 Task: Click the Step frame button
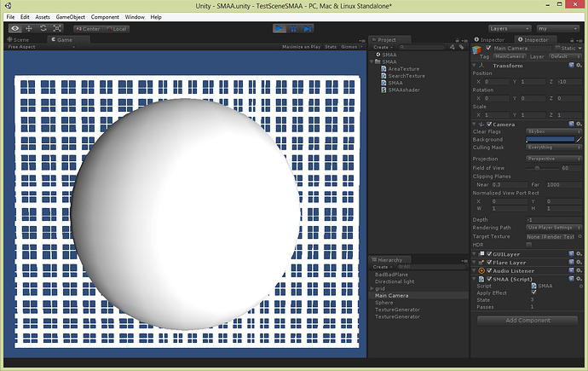308,28
